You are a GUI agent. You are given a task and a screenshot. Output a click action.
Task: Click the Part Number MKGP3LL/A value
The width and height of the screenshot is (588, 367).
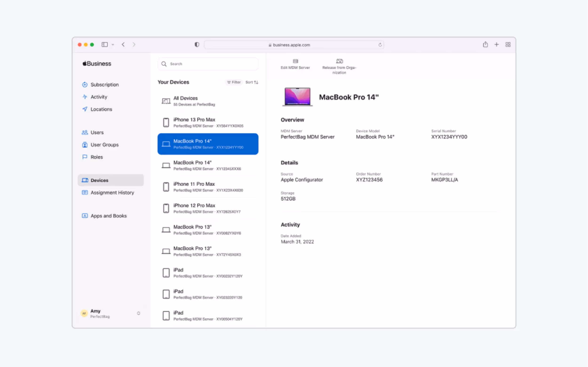(x=445, y=180)
